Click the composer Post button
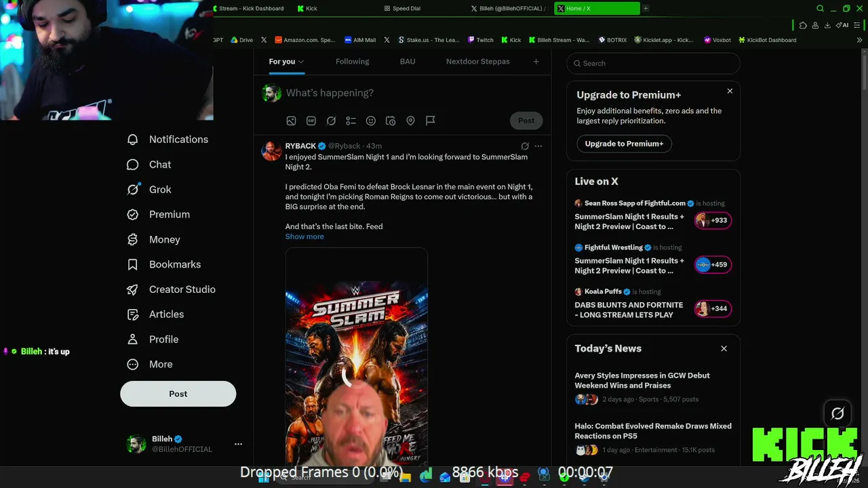 click(526, 121)
